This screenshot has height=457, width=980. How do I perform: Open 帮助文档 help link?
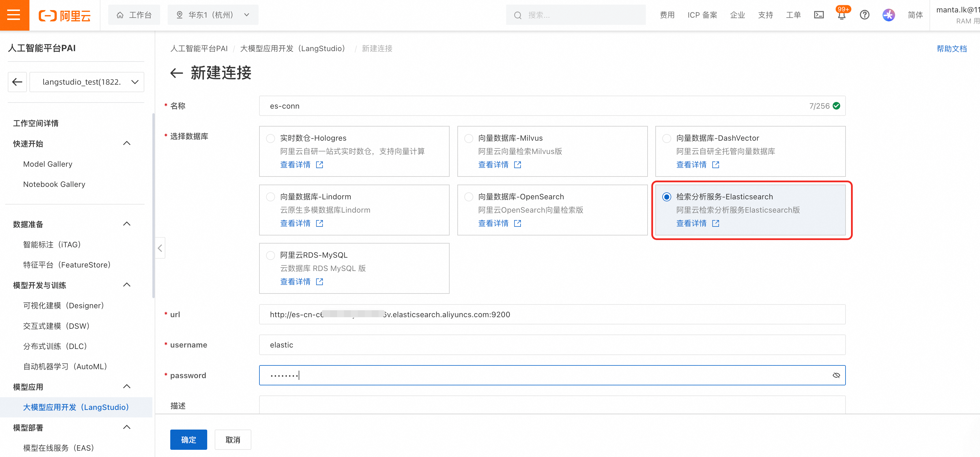[951, 49]
